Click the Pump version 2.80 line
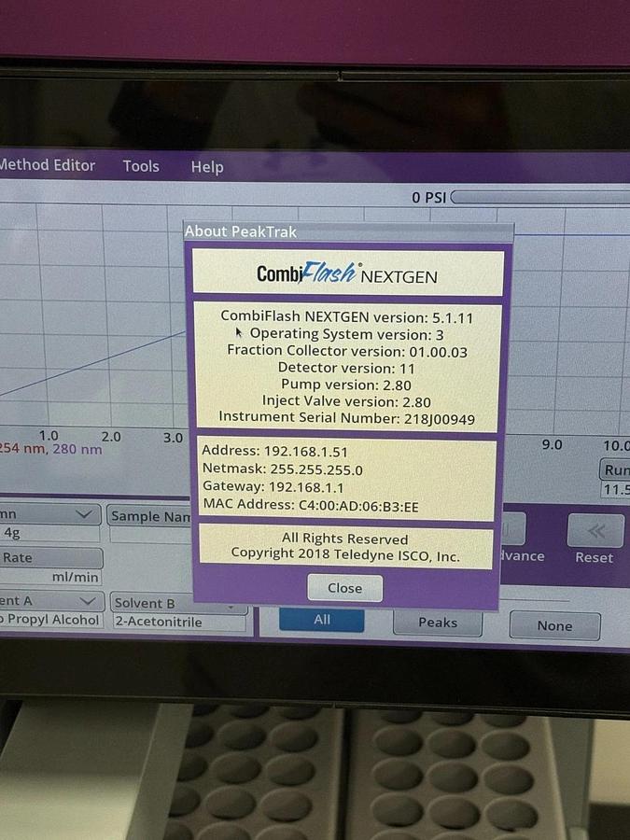 [x=346, y=385]
